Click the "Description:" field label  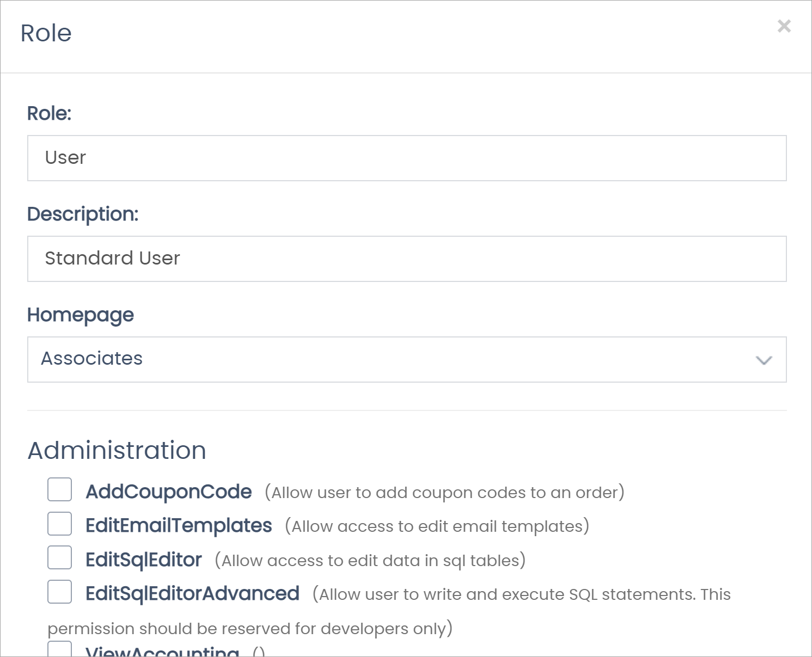[x=83, y=214]
